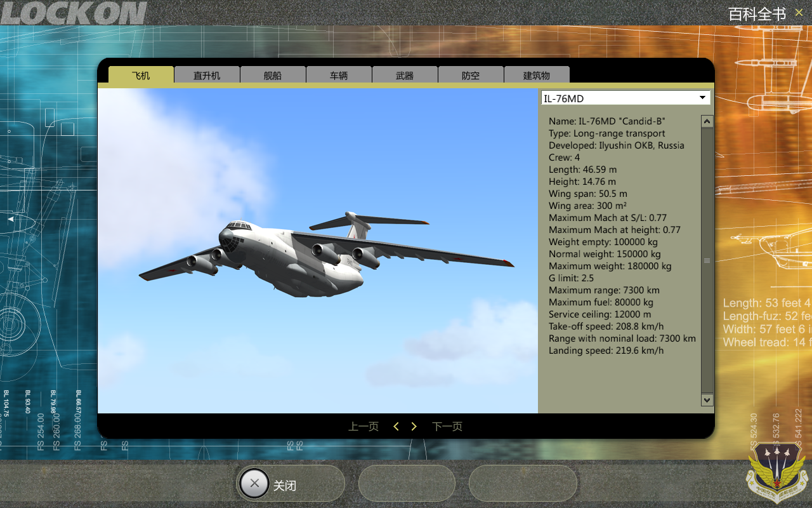Click "Maximum weight: 180000 kg" text
812x508 pixels.
(x=610, y=266)
